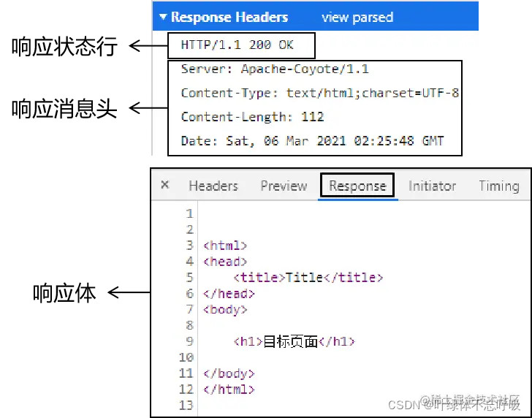Click the '</head>' closing tag line
Screen dimensions: 532x418
click(x=229, y=294)
